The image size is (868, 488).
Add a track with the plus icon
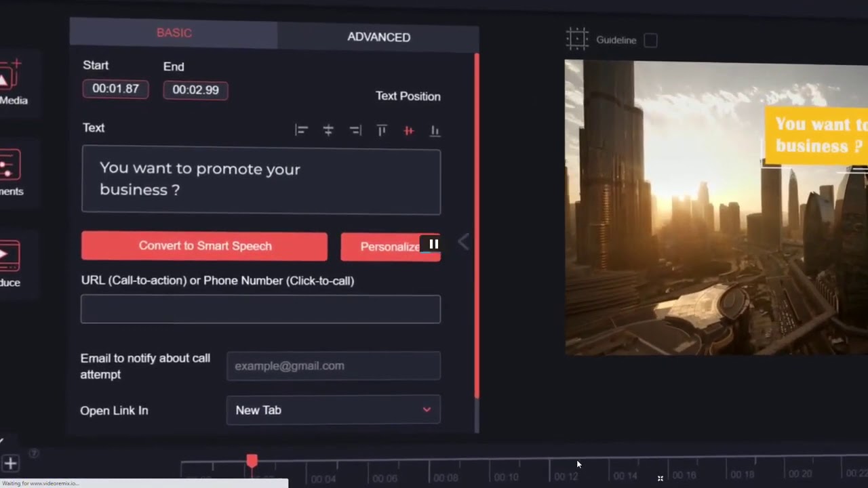[x=10, y=464]
